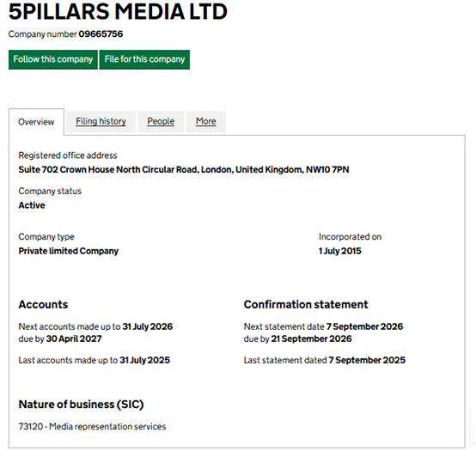Click the Private limited Company type
Screen dimensions: 476x451
68,251
